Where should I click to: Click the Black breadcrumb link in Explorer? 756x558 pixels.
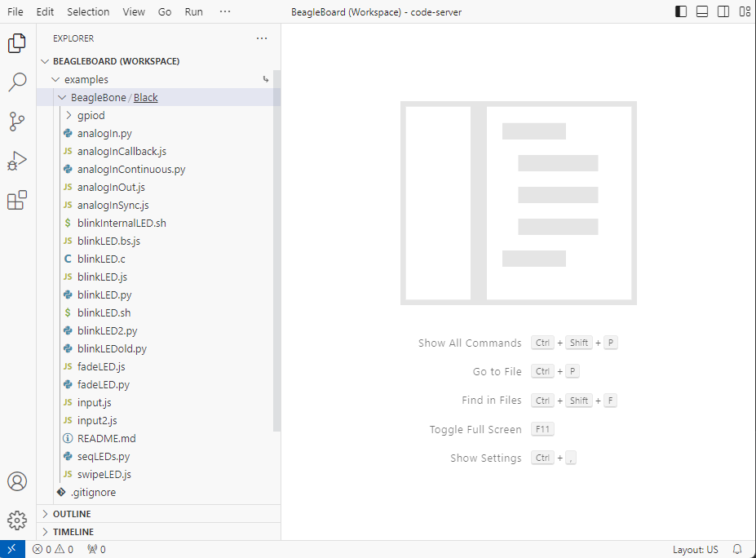pyautogui.click(x=145, y=97)
